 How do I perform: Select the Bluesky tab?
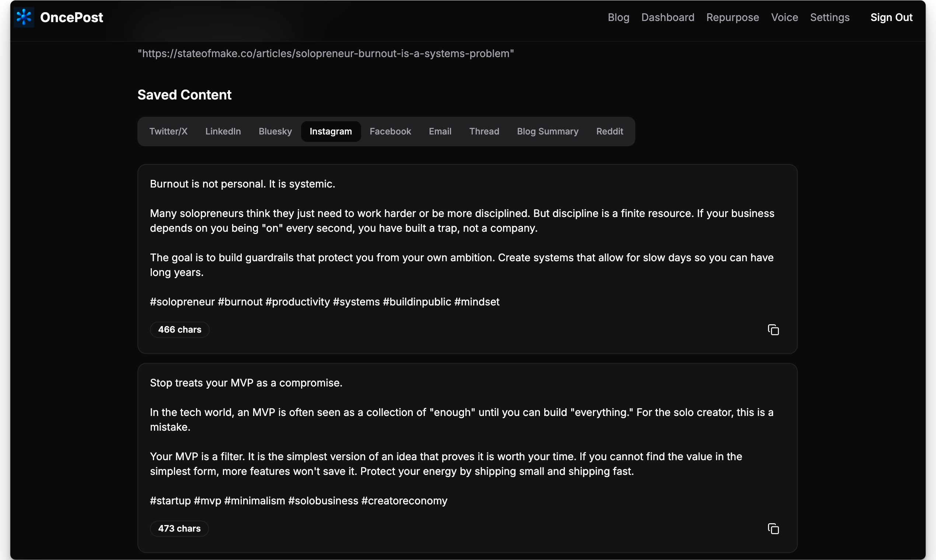coord(275,131)
